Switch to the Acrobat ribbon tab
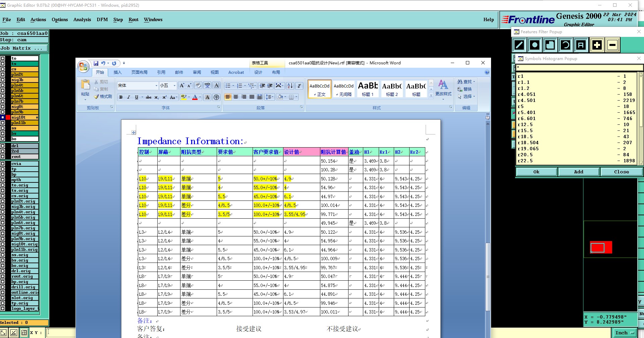644x338 pixels. [x=236, y=72]
